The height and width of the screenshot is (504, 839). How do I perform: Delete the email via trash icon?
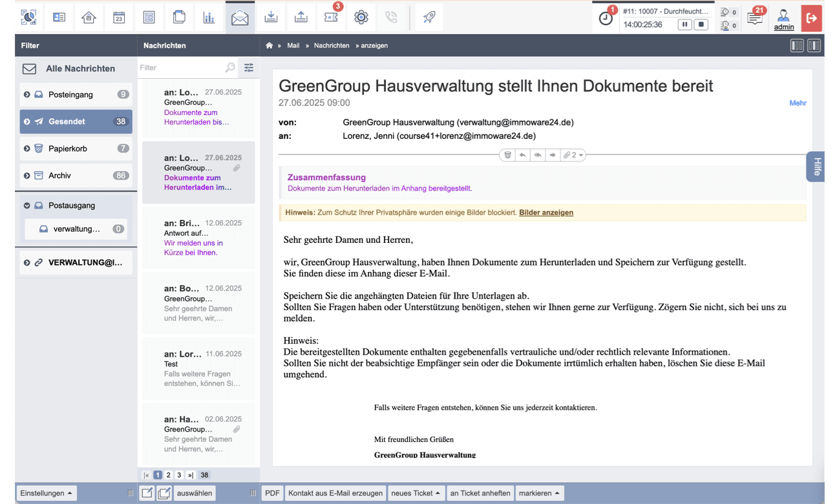[x=507, y=155]
